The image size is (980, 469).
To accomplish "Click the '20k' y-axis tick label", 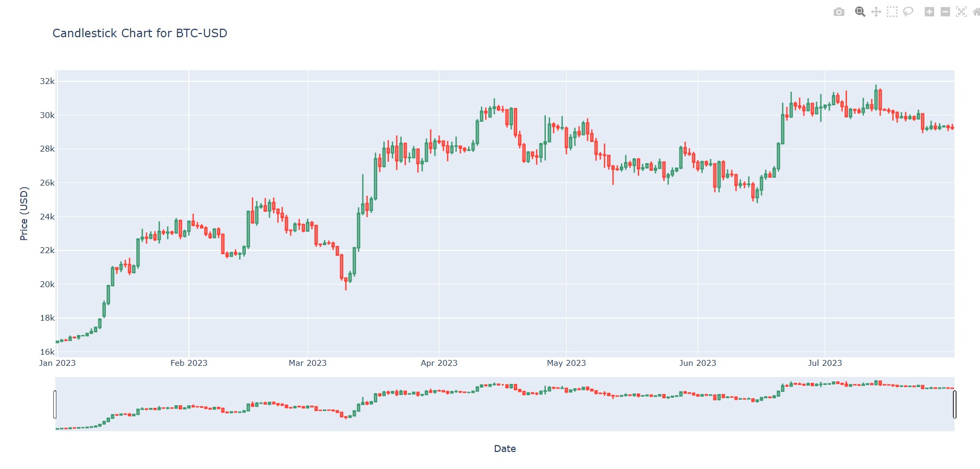I will [x=47, y=284].
